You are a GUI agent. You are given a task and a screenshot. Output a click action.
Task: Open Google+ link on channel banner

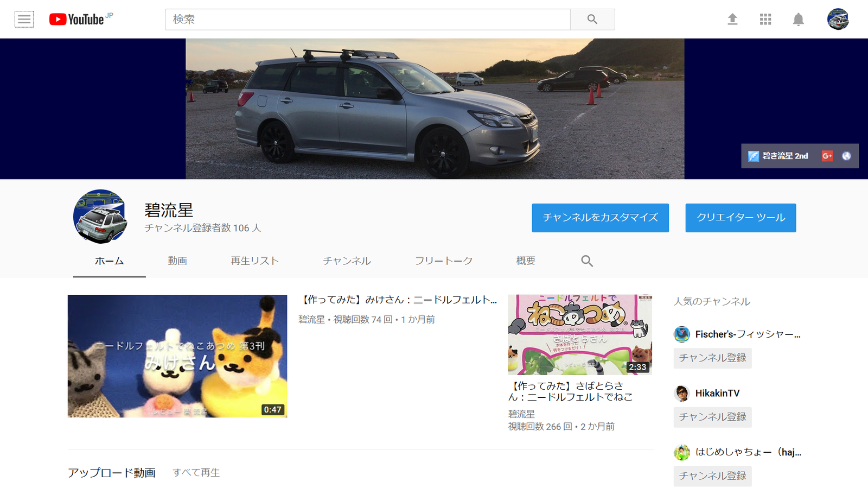pyautogui.click(x=827, y=156)
